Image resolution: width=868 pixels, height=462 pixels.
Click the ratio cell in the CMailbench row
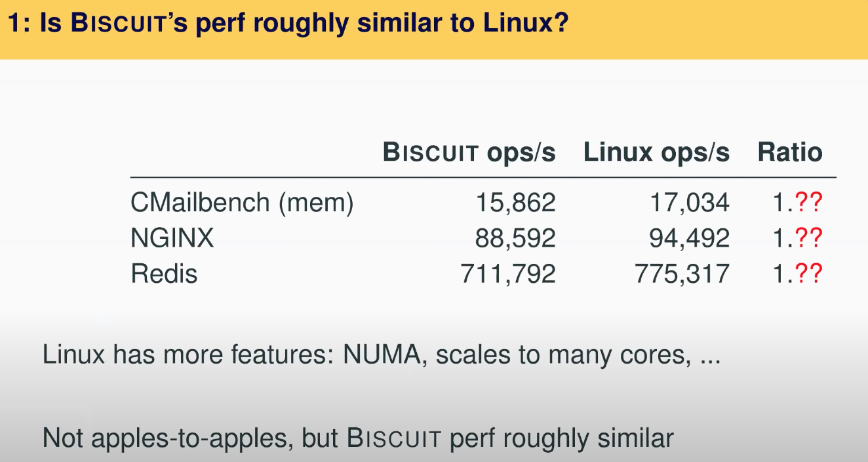[x=797, y=203]
